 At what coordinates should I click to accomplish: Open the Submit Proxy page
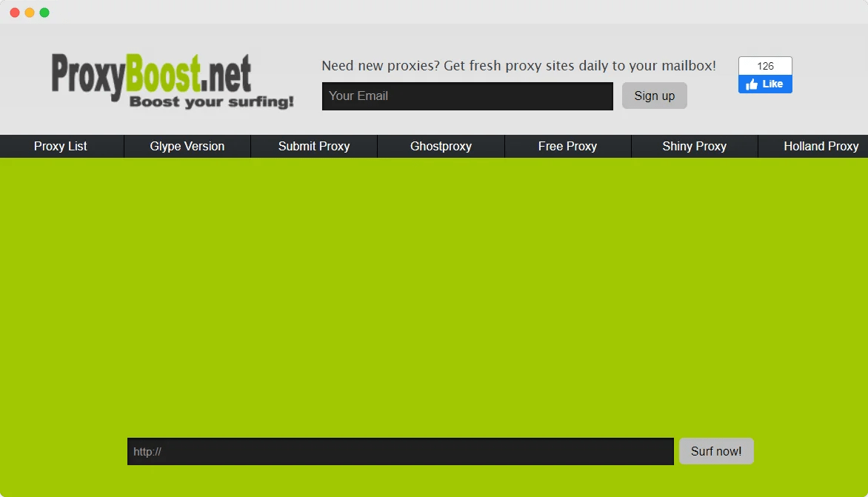pos(313,146)
